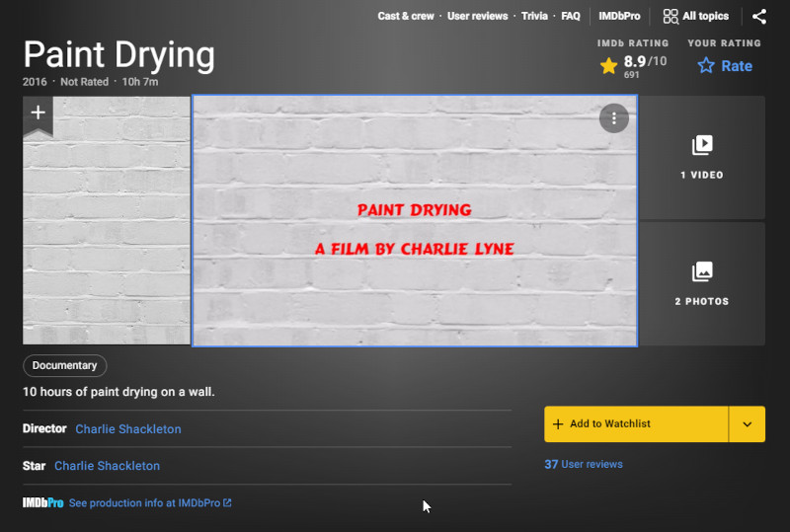Viewport: 790px width, 532px height.
Task: Open the 2 Photos gallery tile
Action: tap(701, 283)
